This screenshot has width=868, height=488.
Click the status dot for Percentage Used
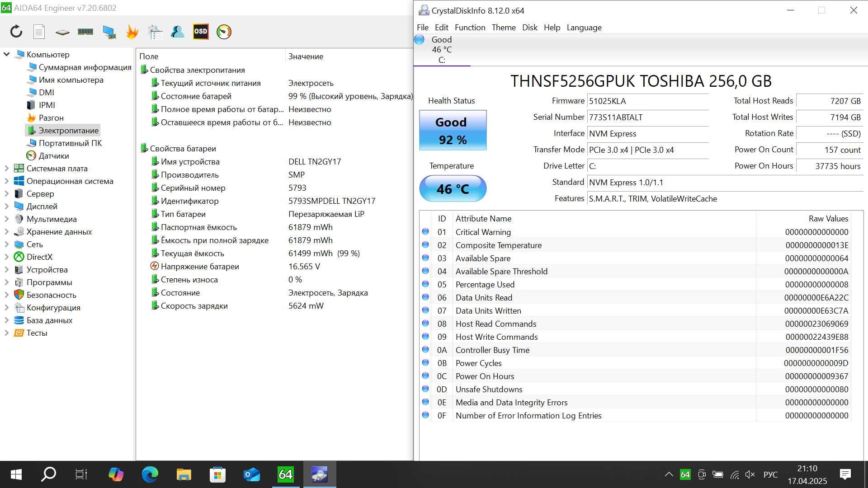[x=425, y=284]
